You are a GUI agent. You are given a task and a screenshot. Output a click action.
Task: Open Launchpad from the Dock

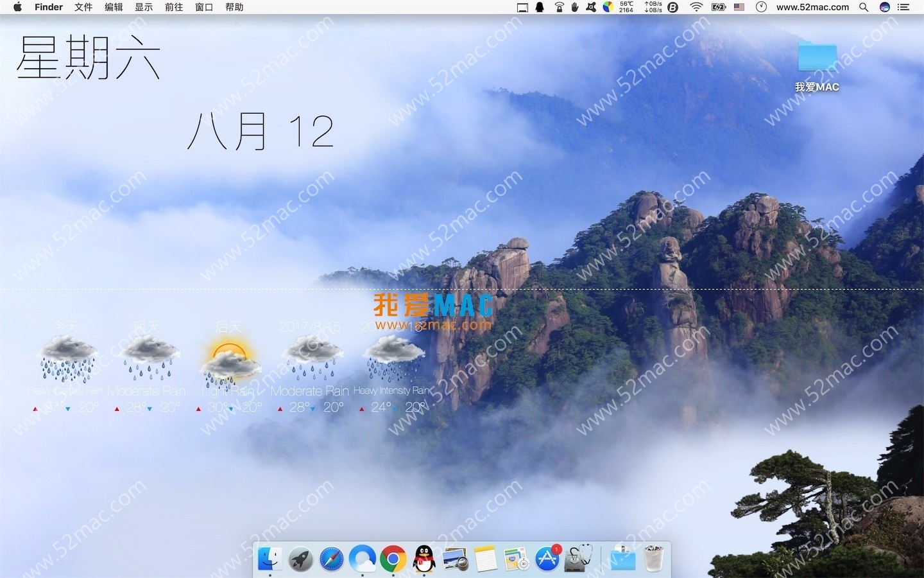coord(300,559)
